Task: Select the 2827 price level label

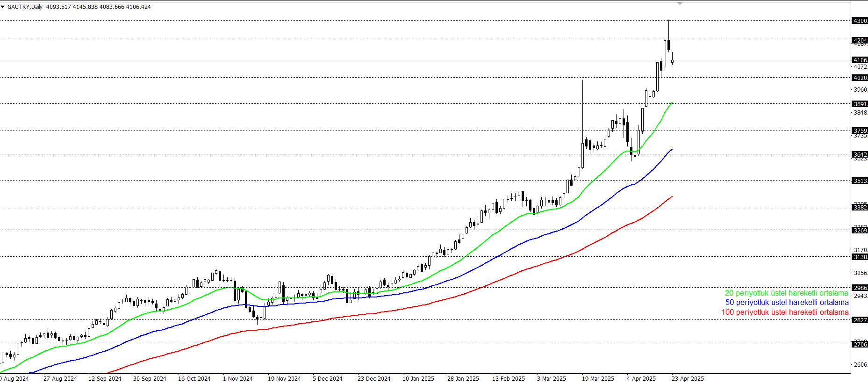Action: coord(860,320)
